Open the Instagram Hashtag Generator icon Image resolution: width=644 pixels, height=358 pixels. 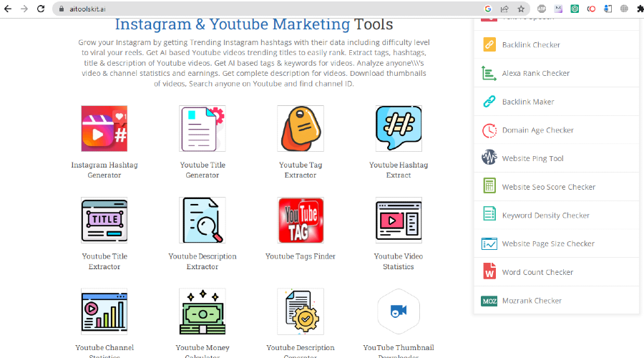(x=104, y=129)
